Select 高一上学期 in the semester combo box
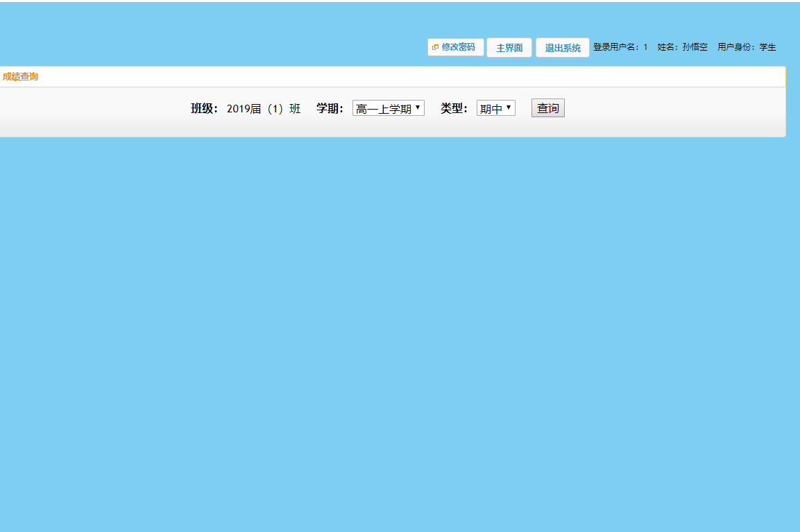This screenshot has height=532, width=800. tap(383, 108)
